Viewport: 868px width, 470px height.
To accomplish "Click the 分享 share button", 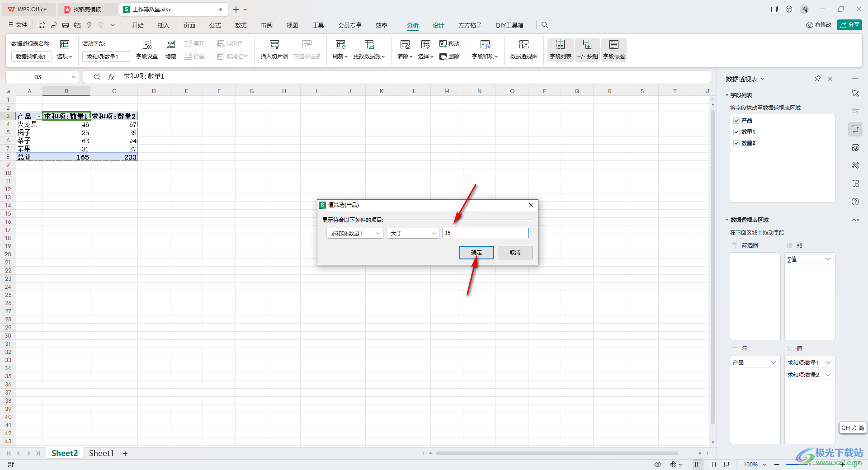I will [849, 25].
